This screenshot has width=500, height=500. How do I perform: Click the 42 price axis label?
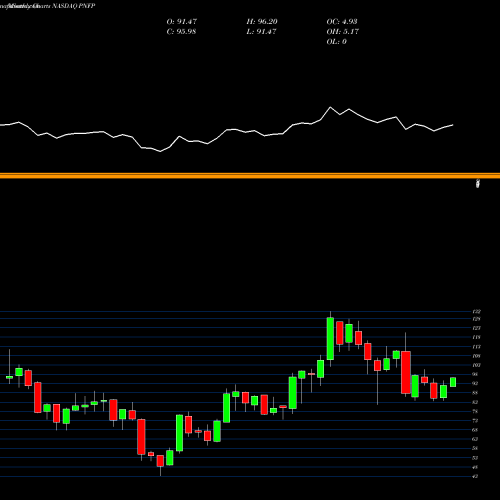click(475, 476)
